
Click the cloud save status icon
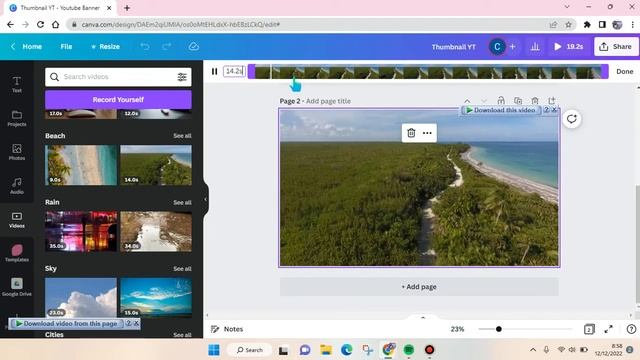pos(194,47)
